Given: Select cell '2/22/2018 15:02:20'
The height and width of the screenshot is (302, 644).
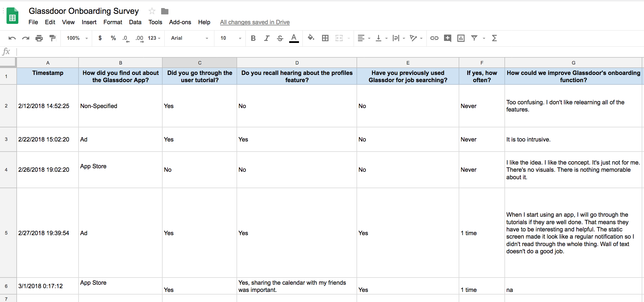Looking at the screenshot, I should click(48, 139).
